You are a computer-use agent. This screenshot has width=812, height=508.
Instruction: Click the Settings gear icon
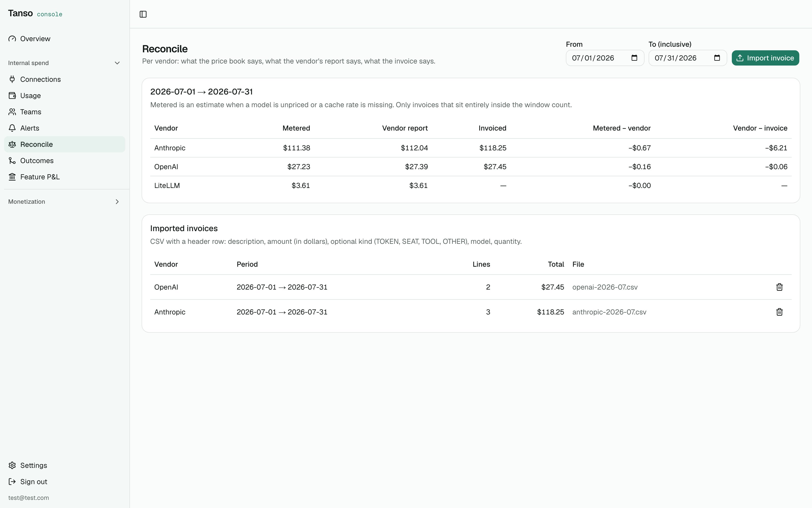[x=12, y=465]
